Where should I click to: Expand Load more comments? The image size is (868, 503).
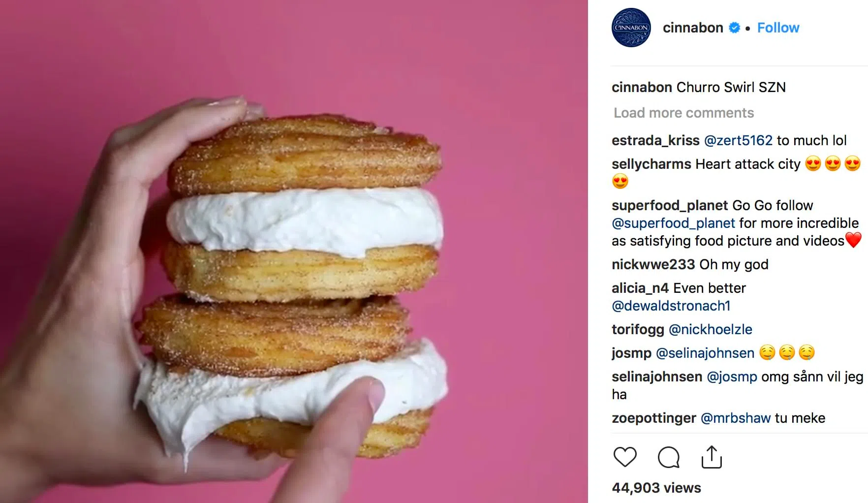tap(683, 113)
